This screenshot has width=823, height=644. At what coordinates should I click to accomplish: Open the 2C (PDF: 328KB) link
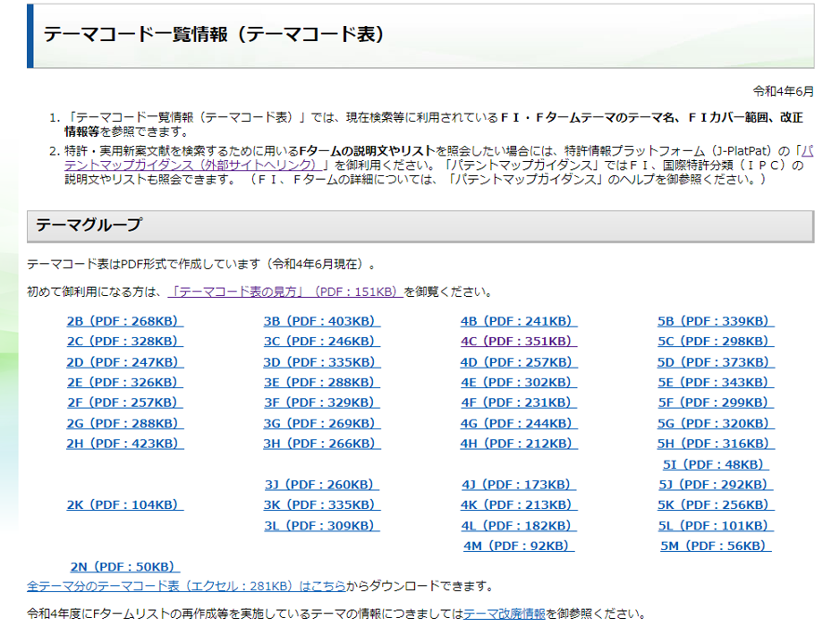click(125, 341)
